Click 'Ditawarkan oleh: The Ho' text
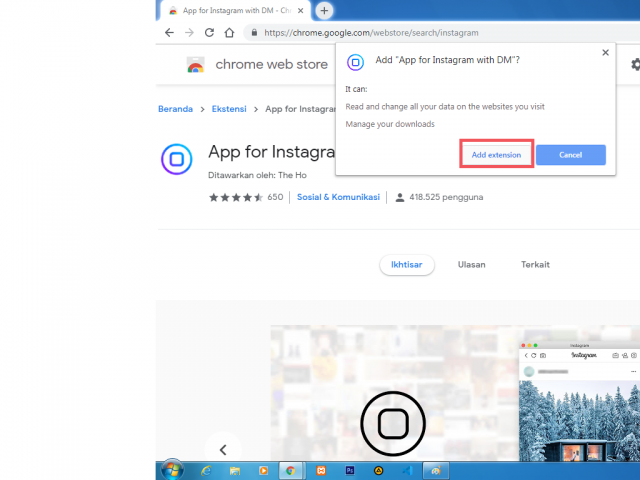Screen dimensions: 640x480 [x=257, y=175]
